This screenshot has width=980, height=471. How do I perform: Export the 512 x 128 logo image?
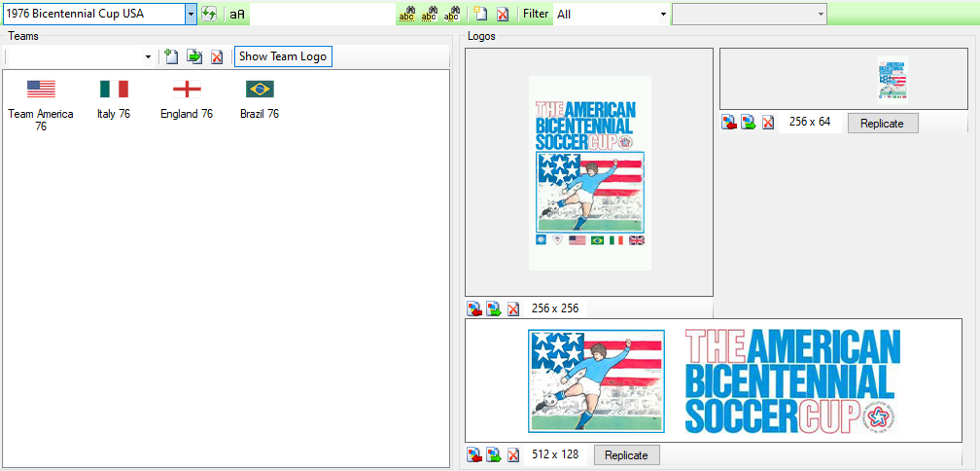point(494,454)
